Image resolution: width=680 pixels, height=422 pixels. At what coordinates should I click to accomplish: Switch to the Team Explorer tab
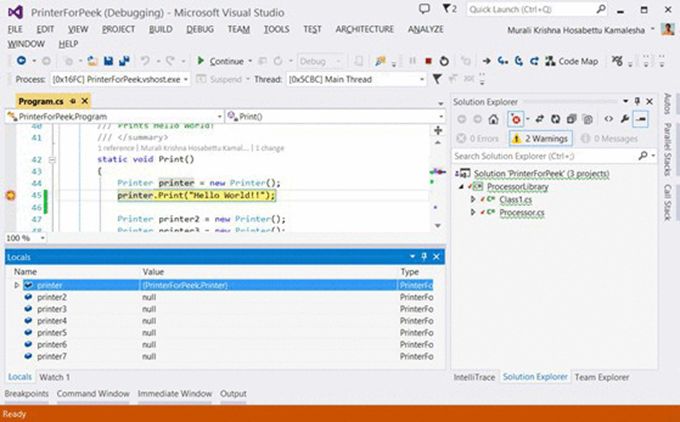point(602,377)
